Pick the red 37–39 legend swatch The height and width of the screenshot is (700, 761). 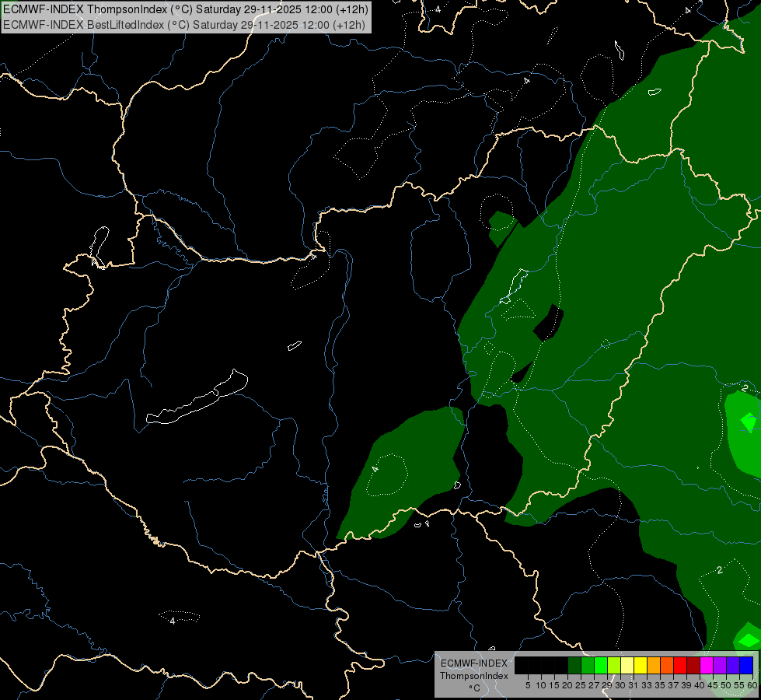point(680,665)
